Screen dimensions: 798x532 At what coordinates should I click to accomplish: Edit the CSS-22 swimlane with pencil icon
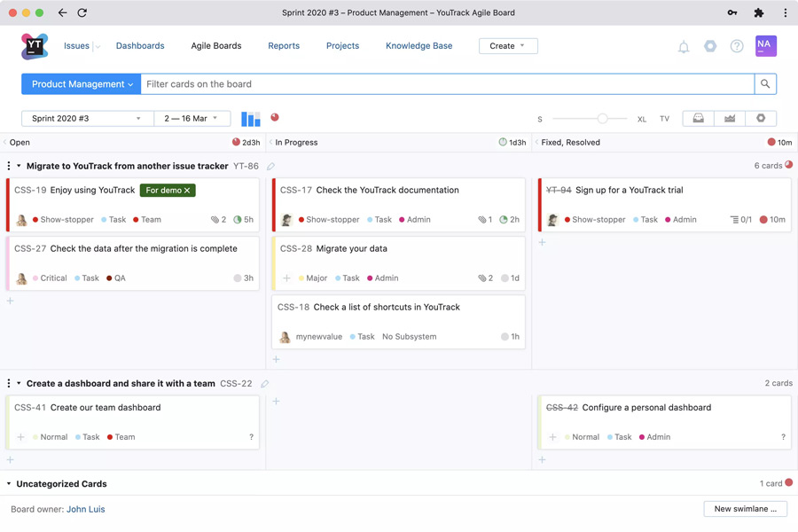[x=264, y=384]
